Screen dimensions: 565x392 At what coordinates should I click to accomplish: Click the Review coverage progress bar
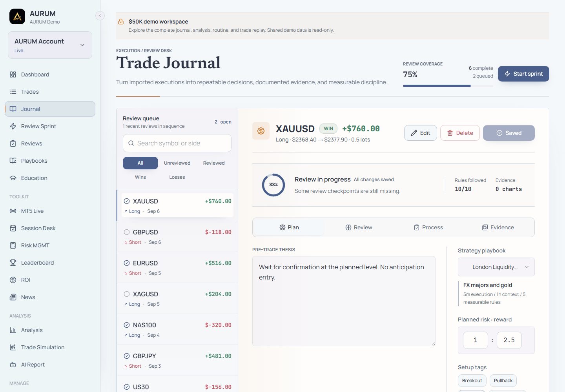point(448,86)
